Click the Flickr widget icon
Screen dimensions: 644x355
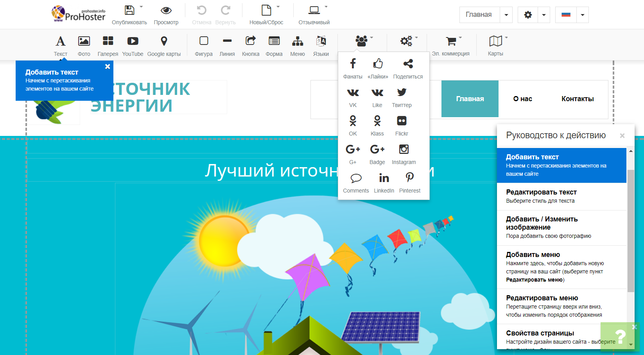pyautogui.click(x=401, y=121)
